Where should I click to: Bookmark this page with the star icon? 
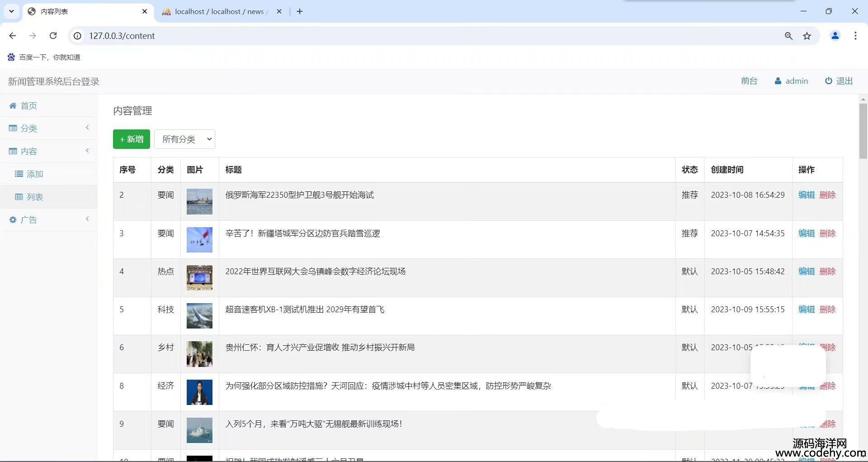coord(807,36)
